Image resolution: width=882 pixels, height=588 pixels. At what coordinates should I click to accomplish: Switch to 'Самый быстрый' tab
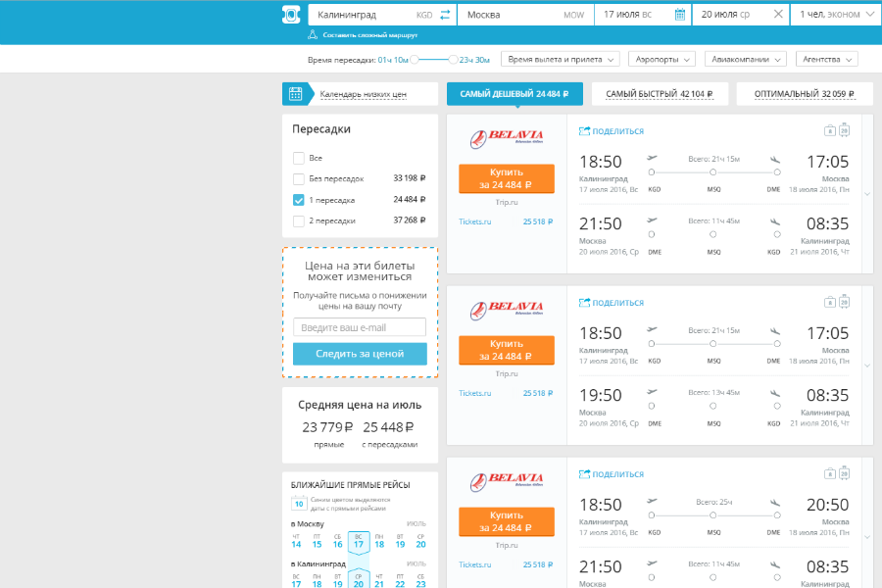[658, 94]
